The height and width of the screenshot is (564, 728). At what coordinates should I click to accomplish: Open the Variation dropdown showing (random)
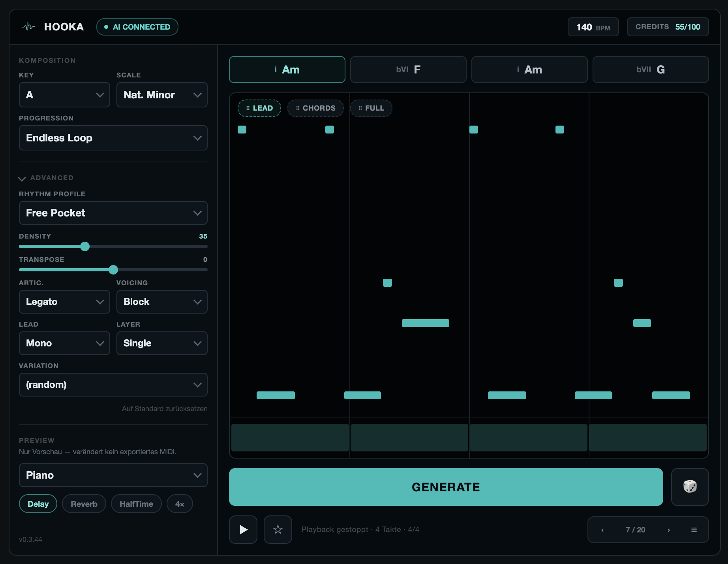pos(113,385)
